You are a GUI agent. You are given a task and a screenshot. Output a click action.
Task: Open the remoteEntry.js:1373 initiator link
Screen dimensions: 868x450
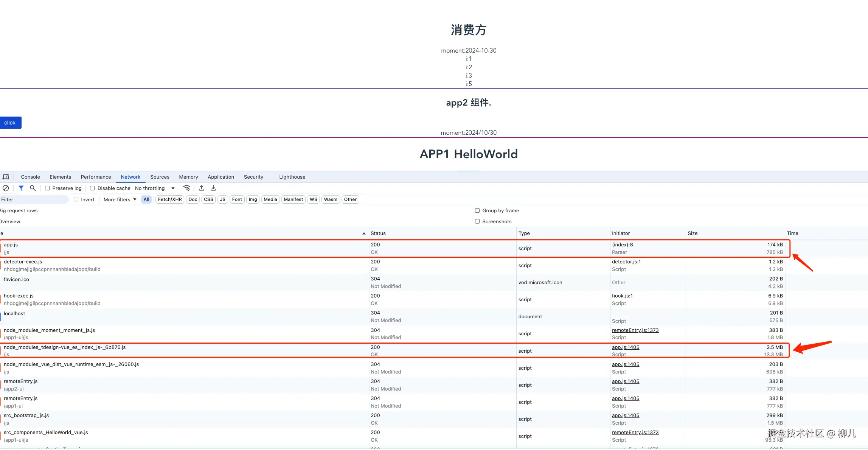(x=635, y=330)
